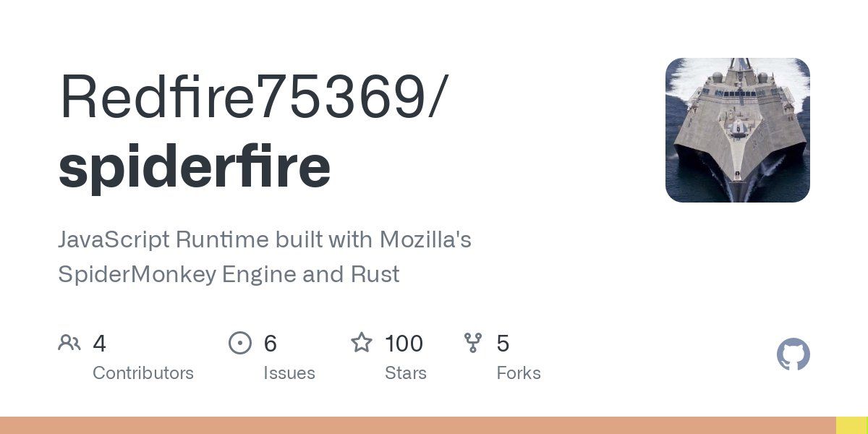Click the Issues circle-dot icon
This screenshot has width=868, height=434.
[x=239, y=343]
